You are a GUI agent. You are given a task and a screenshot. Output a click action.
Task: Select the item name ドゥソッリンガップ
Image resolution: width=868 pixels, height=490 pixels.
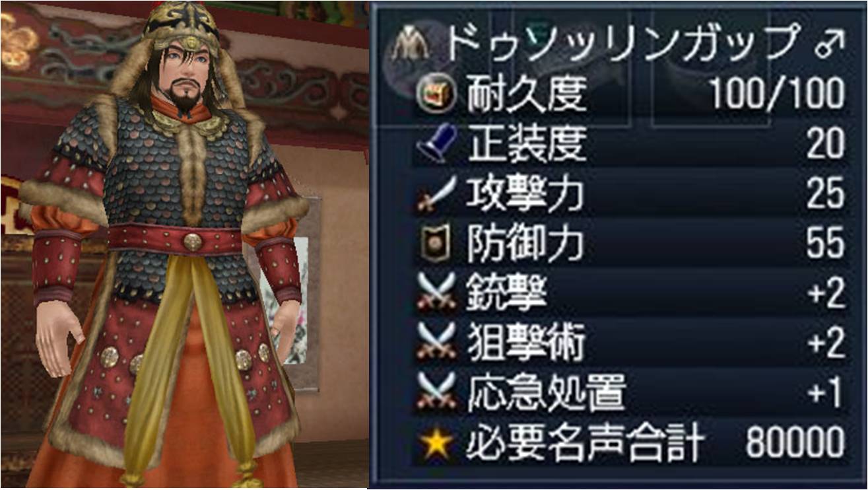tap(622, 46)
